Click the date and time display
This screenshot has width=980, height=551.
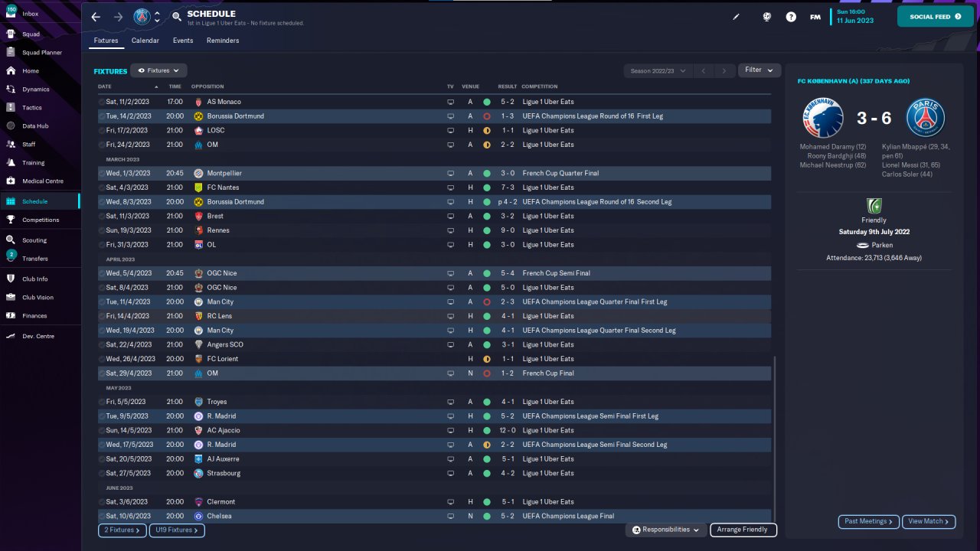click(x=854, y=17)
